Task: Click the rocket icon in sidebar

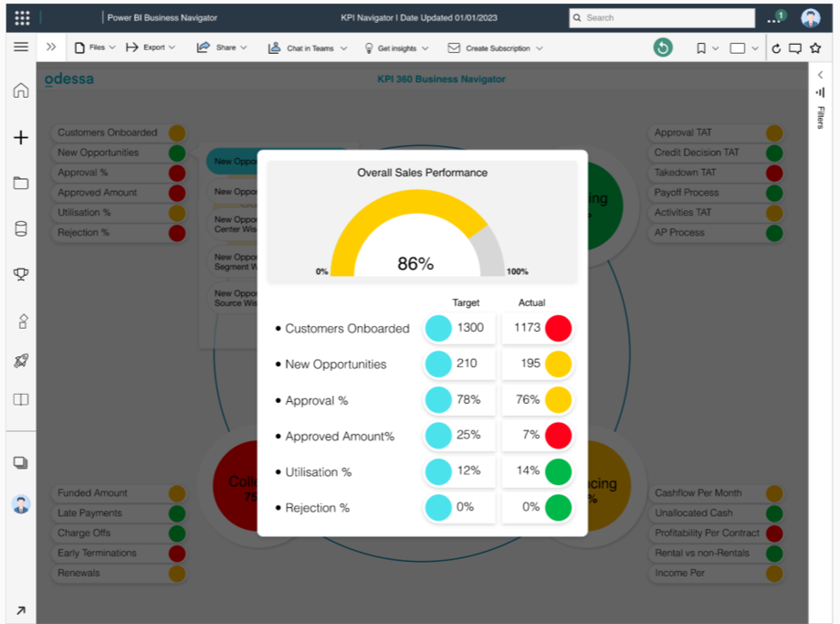Action: point(21,361)
